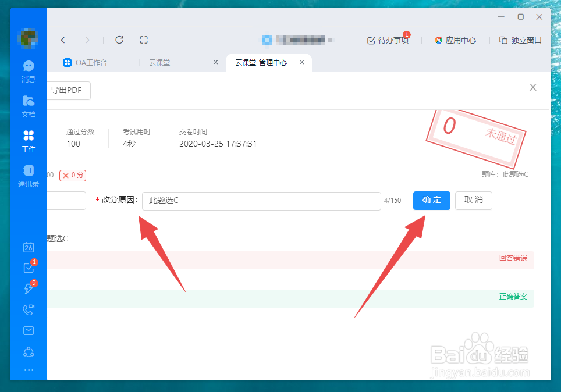Start a video call from the sidebar
Image resolution: width=561 pixels, height=392 pixels.
tap(28, 309)
